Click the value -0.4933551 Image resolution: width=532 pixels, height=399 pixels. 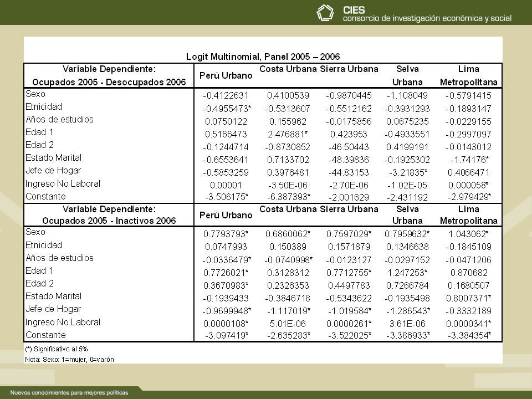(x=407, y=134)
